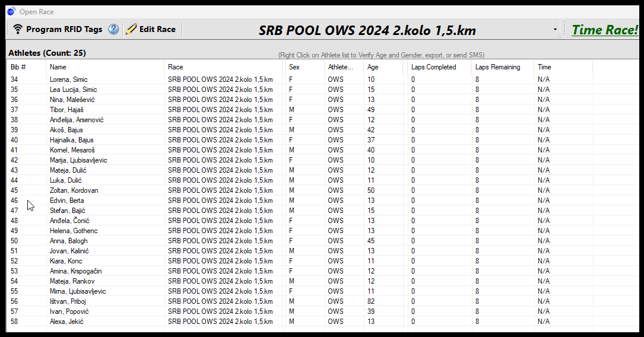Start timing with the Time Race! link

[x=604, y=30]
